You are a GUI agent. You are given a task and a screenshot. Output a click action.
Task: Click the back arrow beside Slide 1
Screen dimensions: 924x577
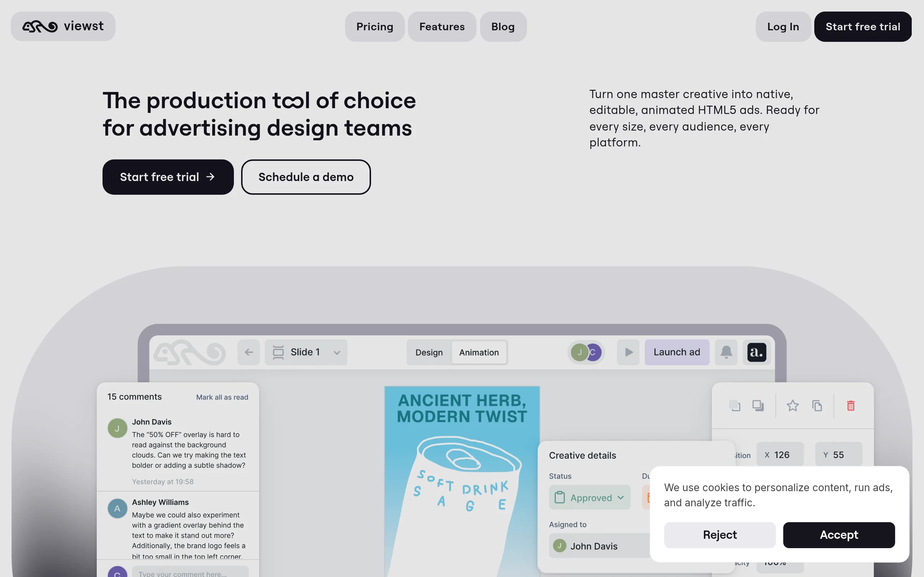click(249, 352)
